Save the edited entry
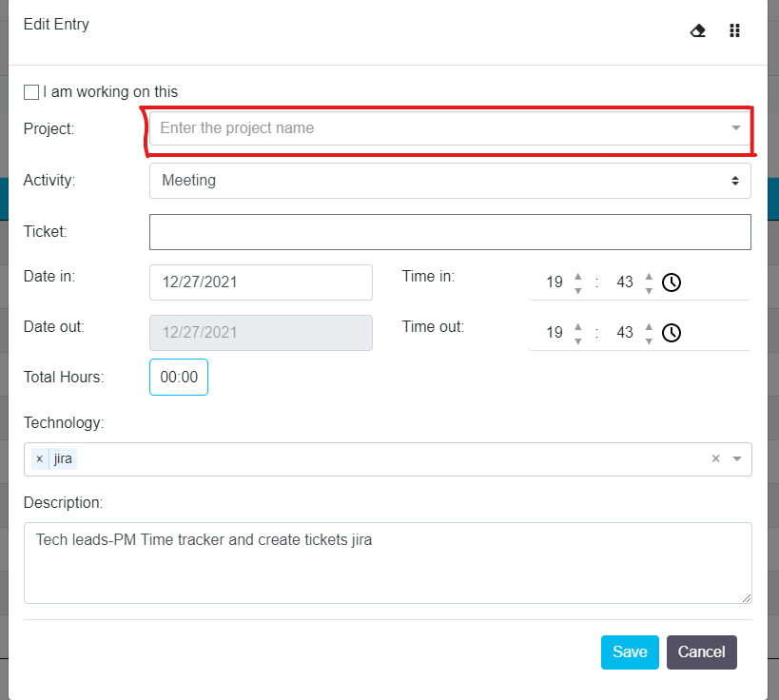The height and width of the screenshot is (700, 779). [x=630, y=652]
